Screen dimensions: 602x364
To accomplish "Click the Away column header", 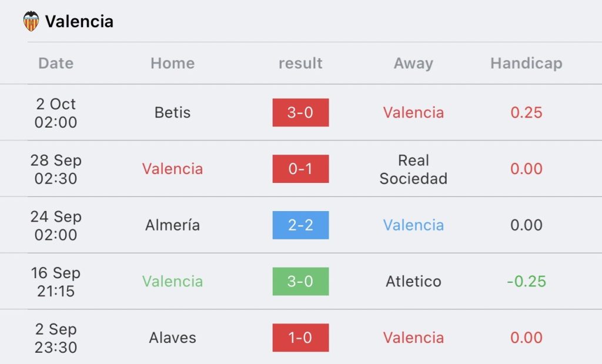I will click(x=413, y=64).
